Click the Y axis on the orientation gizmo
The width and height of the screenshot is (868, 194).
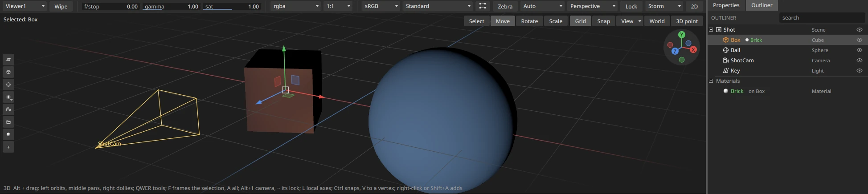[x=682, y=35]
